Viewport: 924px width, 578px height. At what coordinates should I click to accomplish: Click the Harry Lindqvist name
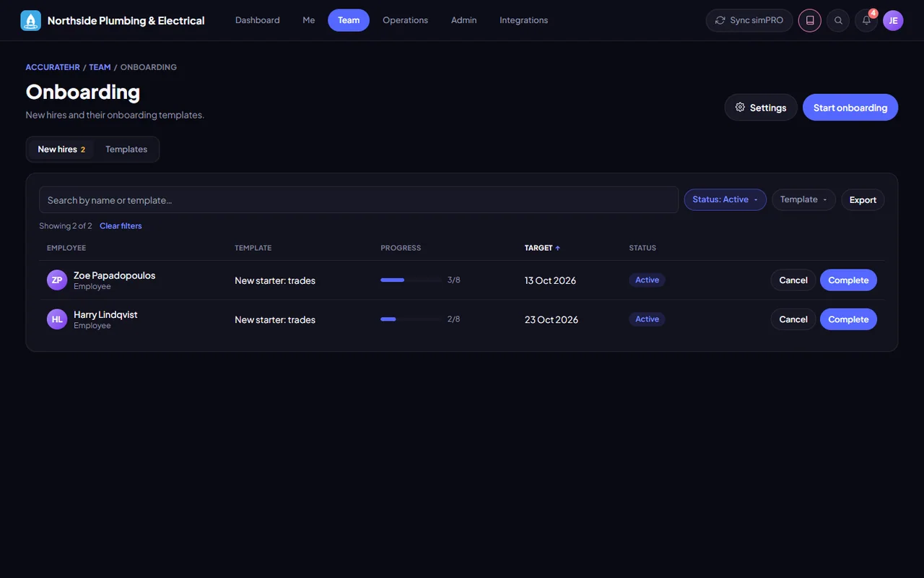[105, 314]
